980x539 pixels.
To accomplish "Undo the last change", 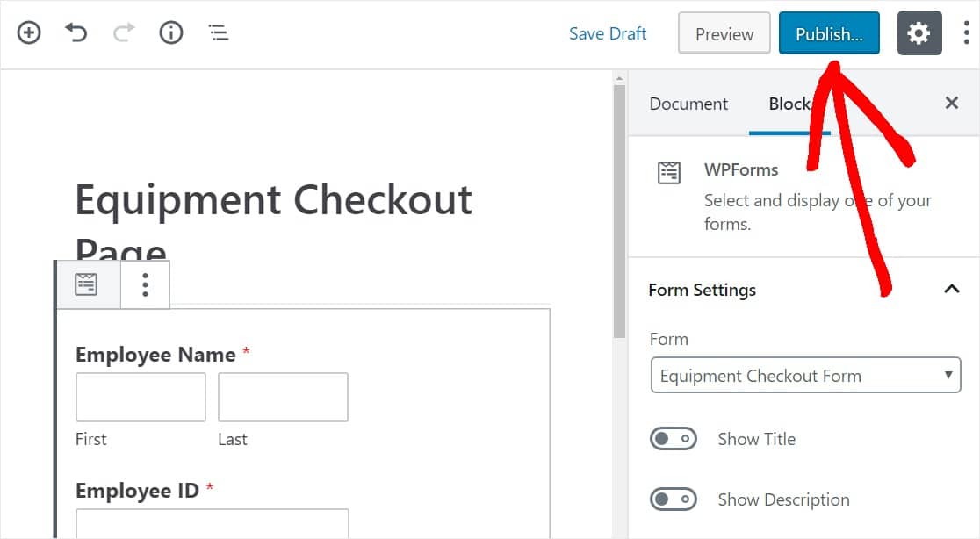I will coord(76,33).
